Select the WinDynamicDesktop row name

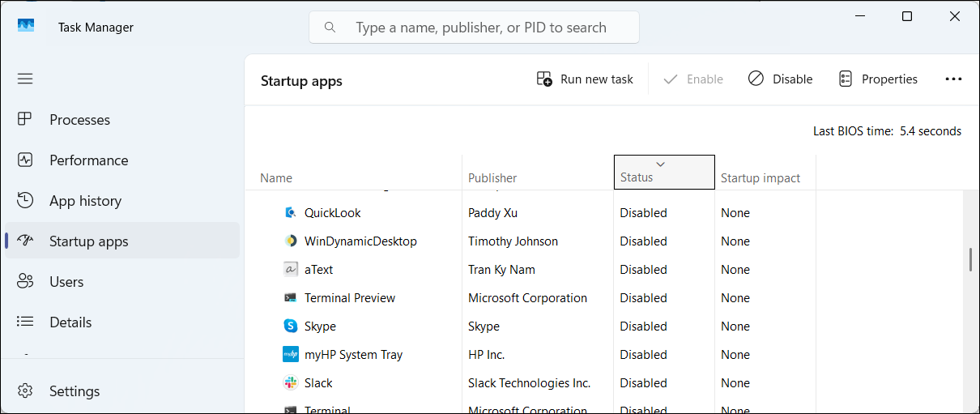pos(360,241)
